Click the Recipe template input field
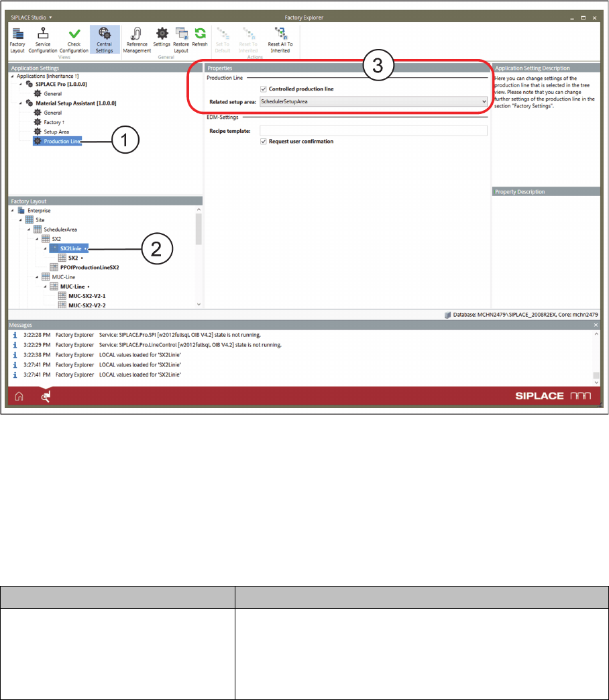This screenshot has width=609, height=700. click(x=374, y=131)
